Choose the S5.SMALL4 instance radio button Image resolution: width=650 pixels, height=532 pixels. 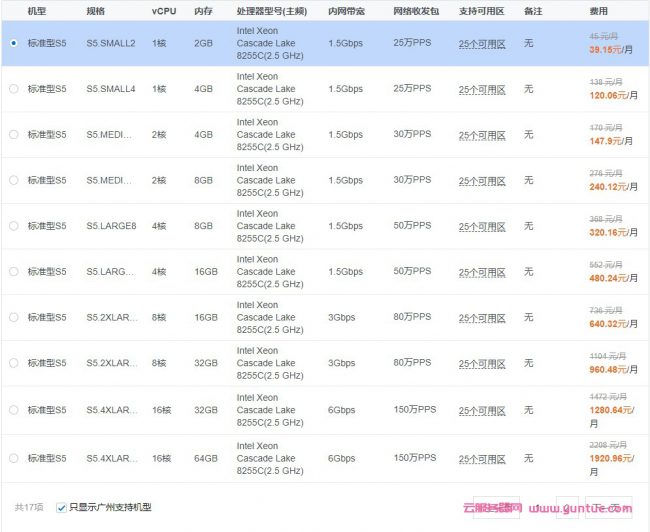click(13, 89)
